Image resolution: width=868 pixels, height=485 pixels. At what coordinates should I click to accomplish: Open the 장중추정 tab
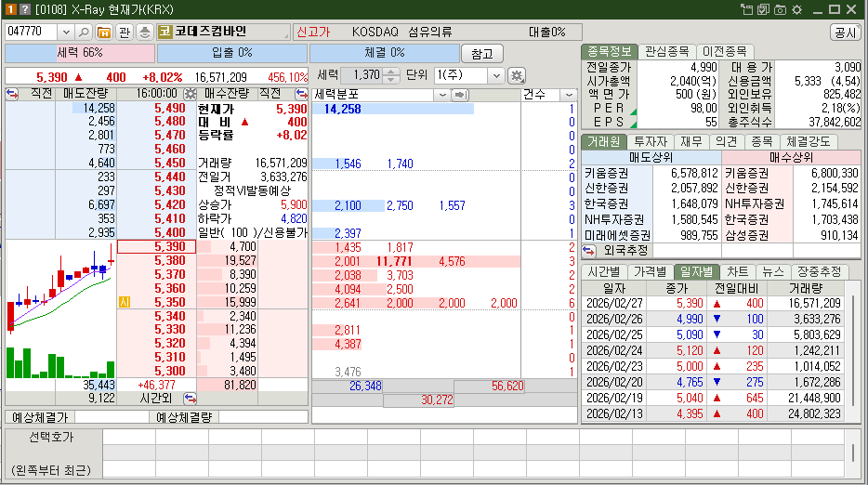[820, 272]
